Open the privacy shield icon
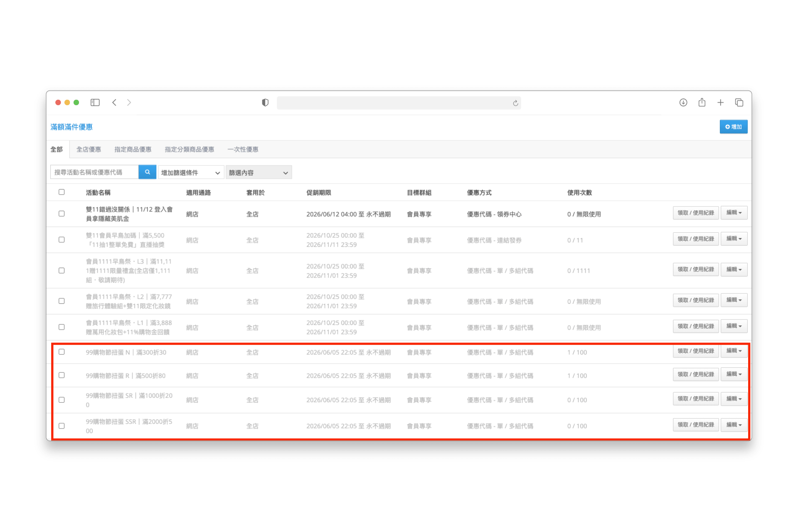 pyautogui.click(x=265, y=103)
